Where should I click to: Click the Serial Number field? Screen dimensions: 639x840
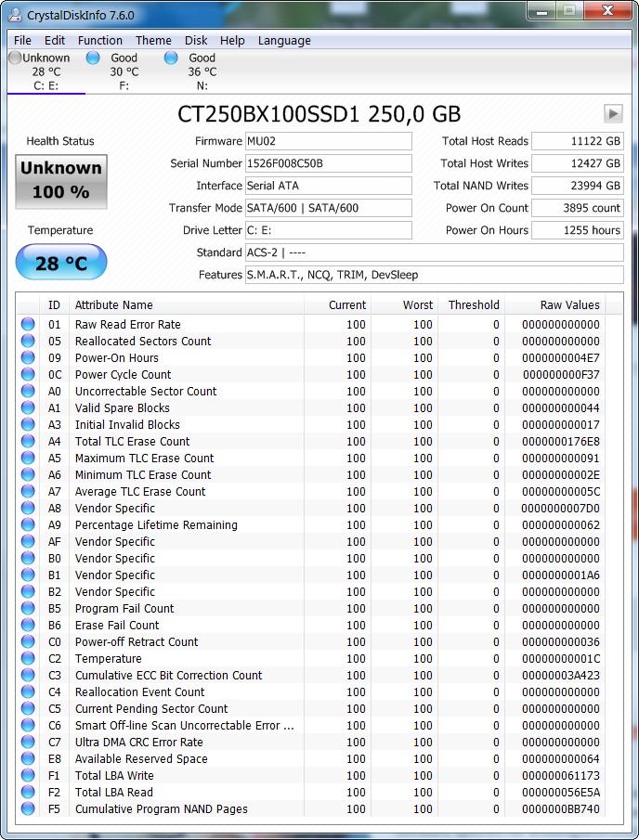point(329,163)
